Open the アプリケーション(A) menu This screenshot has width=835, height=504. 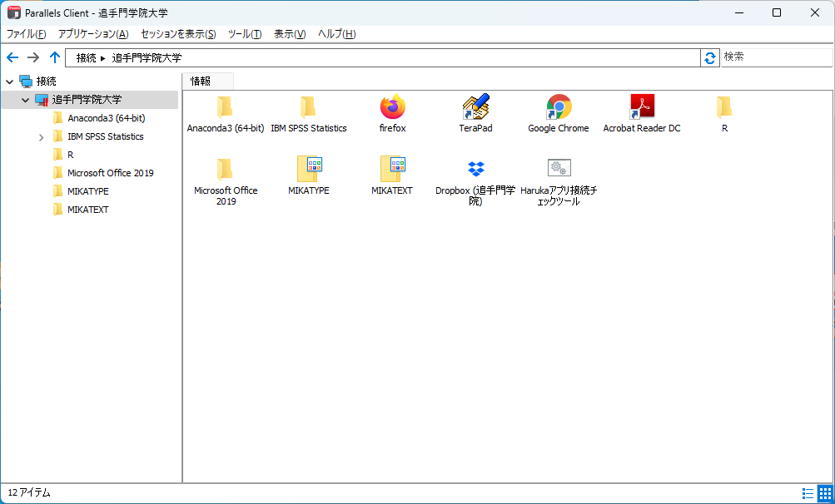[x=93, y=34]
